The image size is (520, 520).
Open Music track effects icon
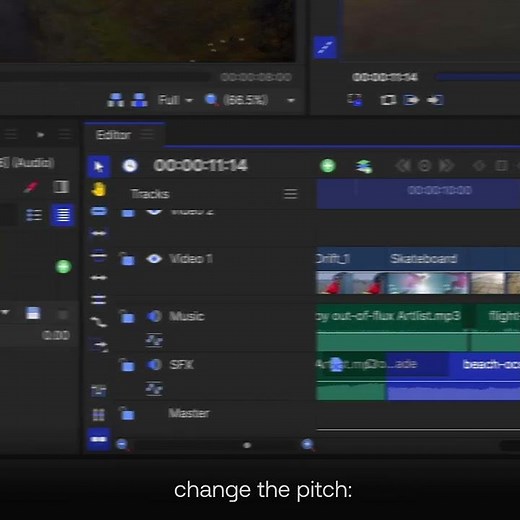pos(154,340)
